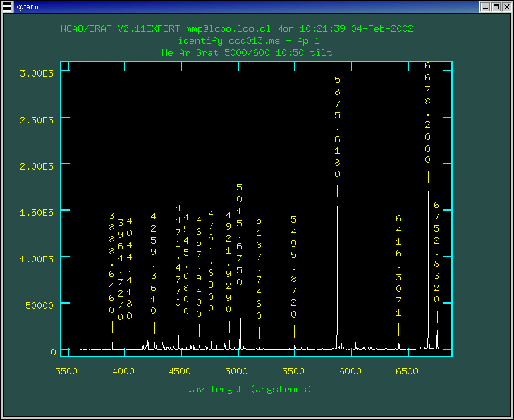The image size is (514, 420).
Task: Click the NOAO/IRAF V2.11EXPORT header line
Action: (x=237, y=29)
